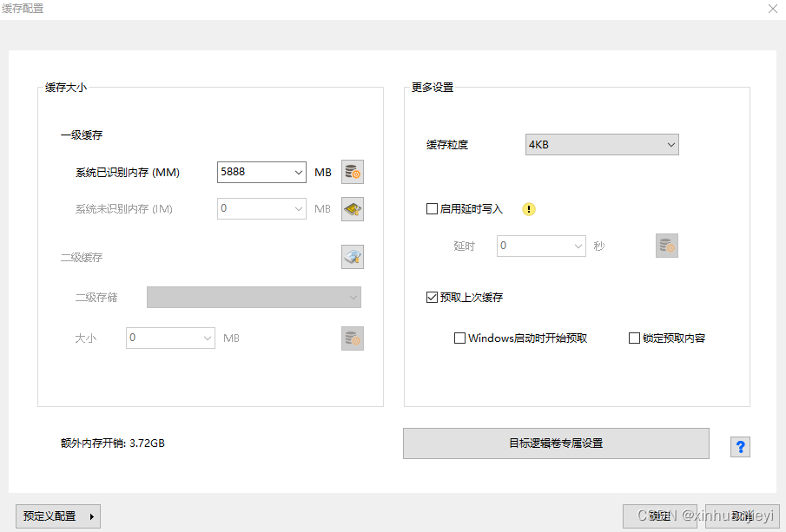
Task: Open the 延时 seconds dropdown
Action: click(541, 246)
